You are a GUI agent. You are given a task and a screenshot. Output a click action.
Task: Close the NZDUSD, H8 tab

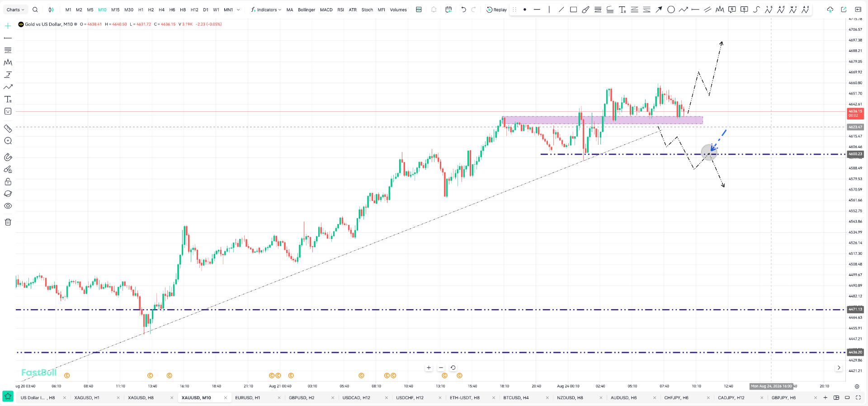[601, 398]
